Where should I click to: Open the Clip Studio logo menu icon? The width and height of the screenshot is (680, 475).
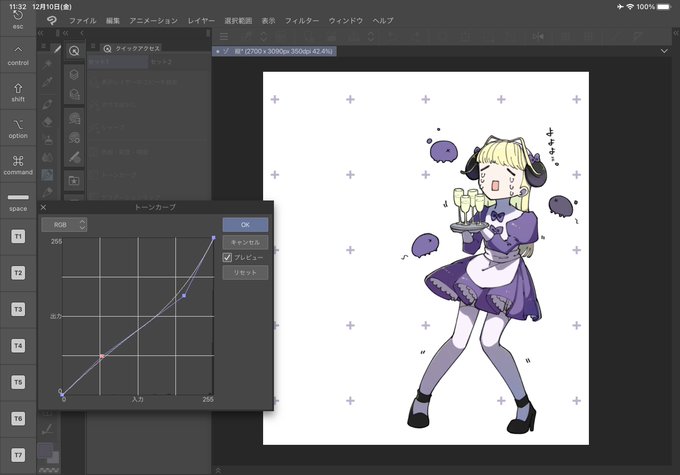[x=52, y=20]
